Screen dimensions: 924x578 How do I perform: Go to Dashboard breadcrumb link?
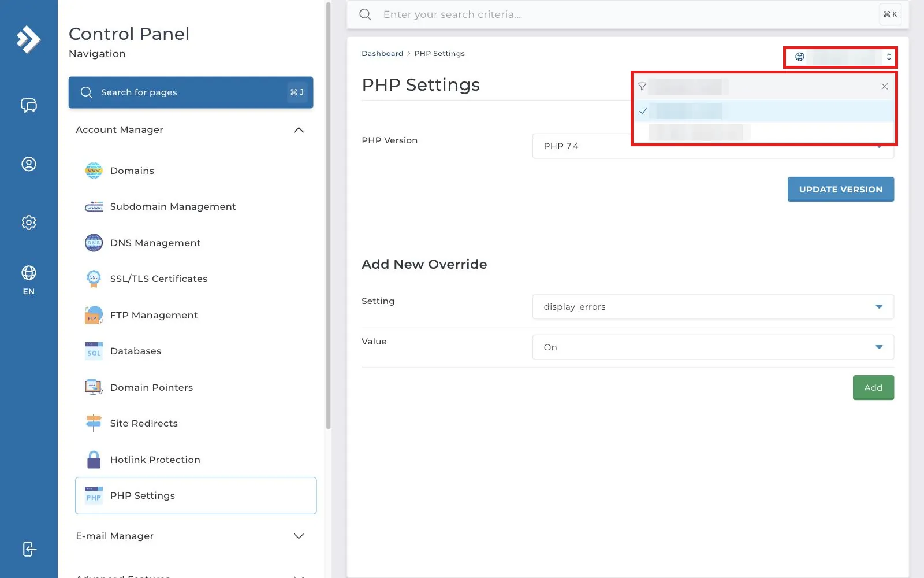tap(382, 54)
